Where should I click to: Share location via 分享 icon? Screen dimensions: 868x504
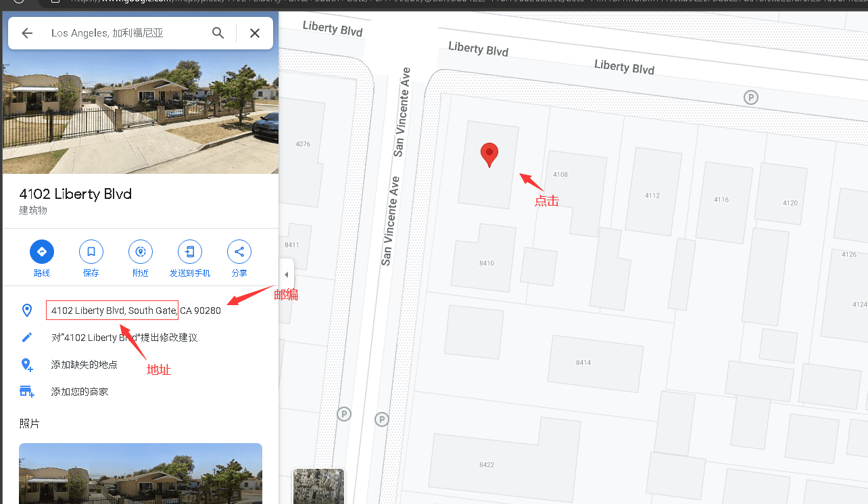pos(239,252)
